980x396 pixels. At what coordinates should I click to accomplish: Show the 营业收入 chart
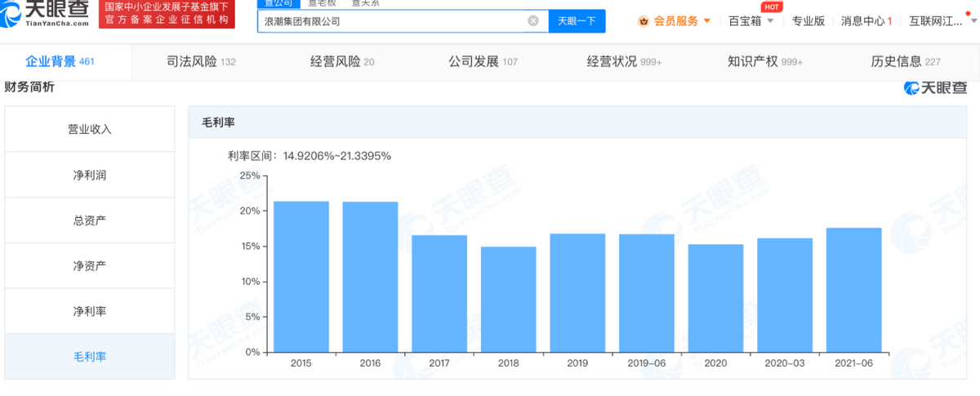[90, 129]
